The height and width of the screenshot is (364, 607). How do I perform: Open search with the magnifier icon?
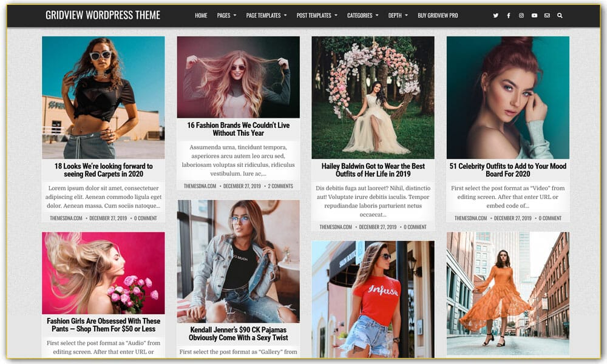click(560, 16)
